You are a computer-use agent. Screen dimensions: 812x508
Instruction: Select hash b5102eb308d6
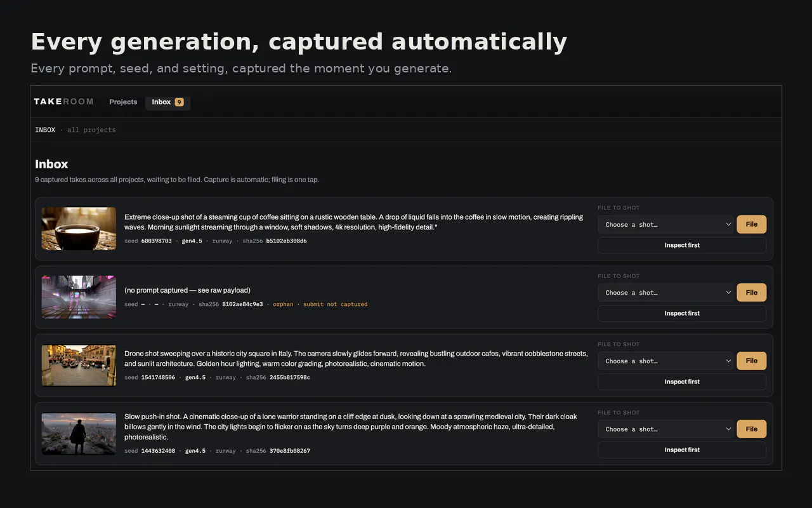286,241
